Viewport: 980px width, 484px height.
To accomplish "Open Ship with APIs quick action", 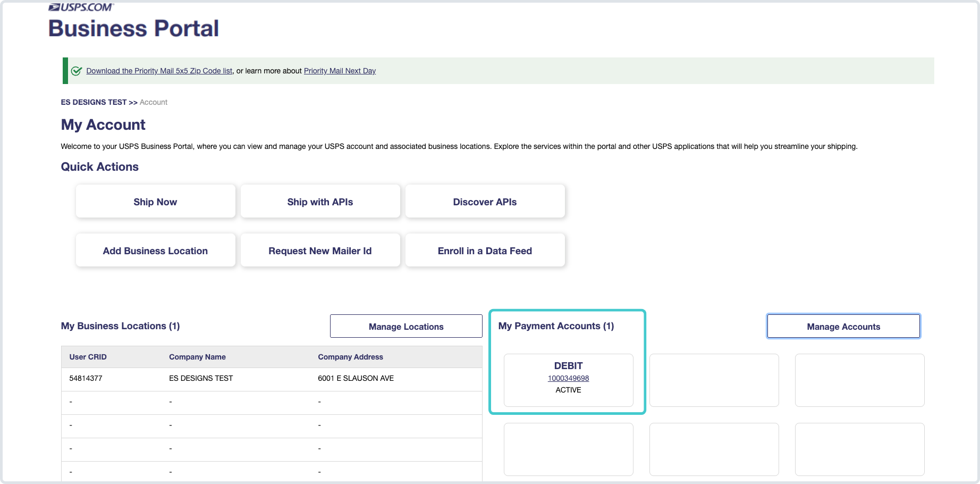I will coord(320,202).
